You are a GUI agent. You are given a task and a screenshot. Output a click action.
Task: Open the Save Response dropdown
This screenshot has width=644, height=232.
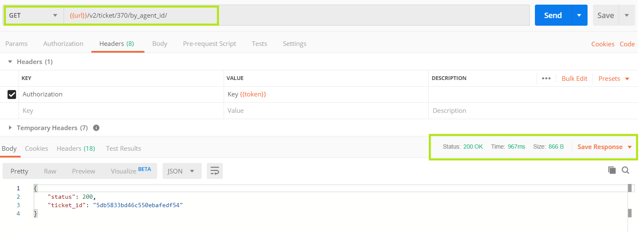pos(605,147)
